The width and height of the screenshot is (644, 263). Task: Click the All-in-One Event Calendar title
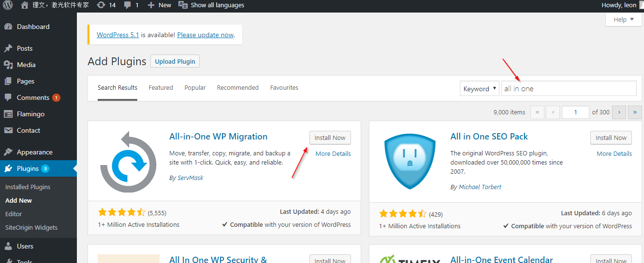point(502,260)
